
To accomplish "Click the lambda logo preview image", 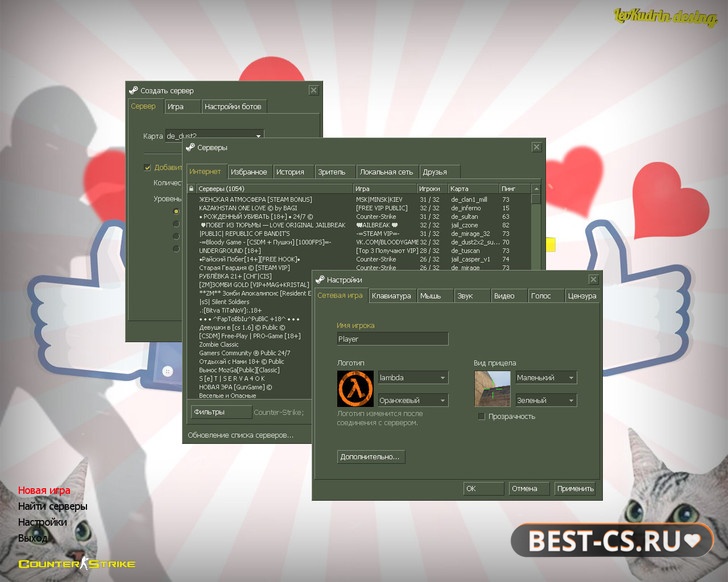I will click(355, 388).
